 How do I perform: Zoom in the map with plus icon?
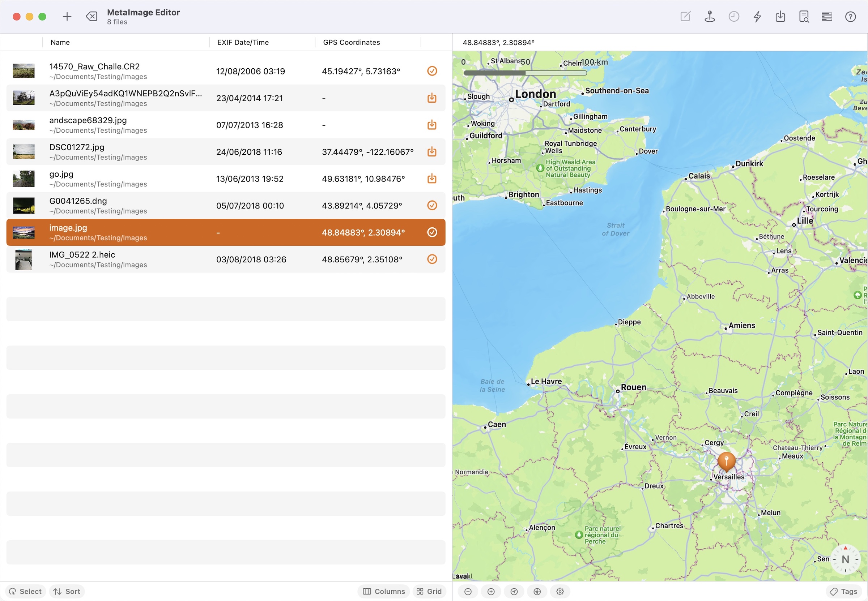[x=490, y=591]
